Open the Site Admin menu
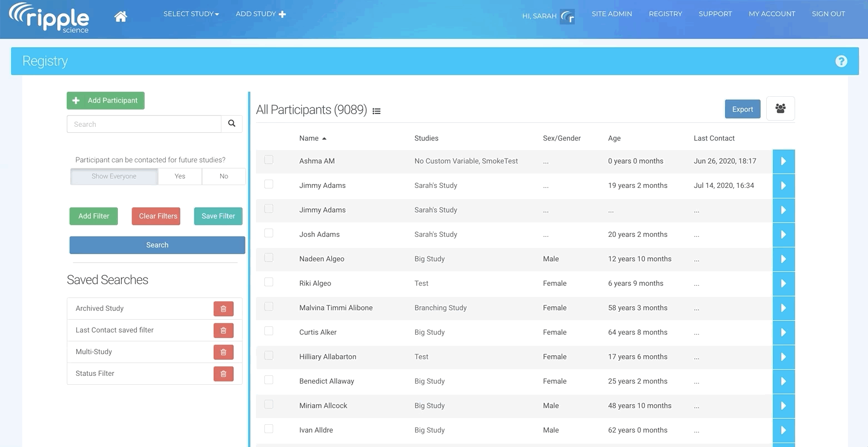 tap(611, 14)
